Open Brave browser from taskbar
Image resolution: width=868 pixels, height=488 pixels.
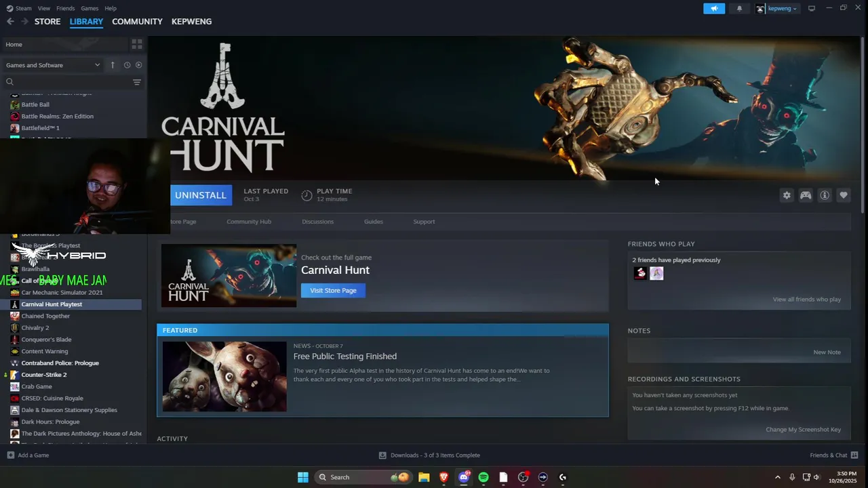coord(444,477)
